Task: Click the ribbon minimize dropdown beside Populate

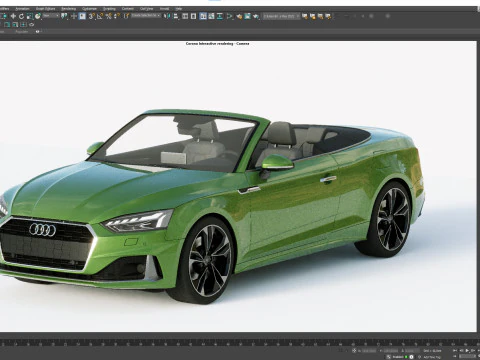Action: click(38, 32)
